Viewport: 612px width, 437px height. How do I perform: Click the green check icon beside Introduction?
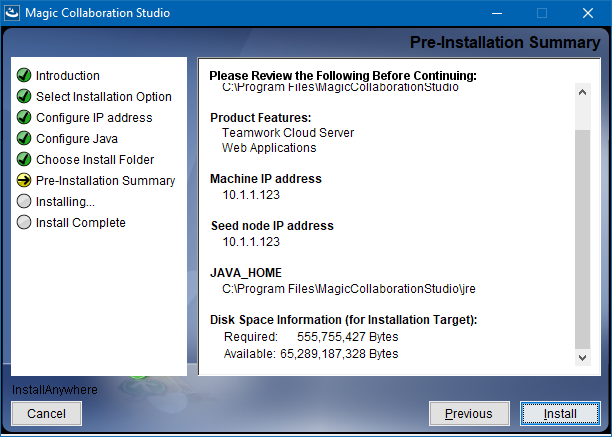tap(24, 75)
